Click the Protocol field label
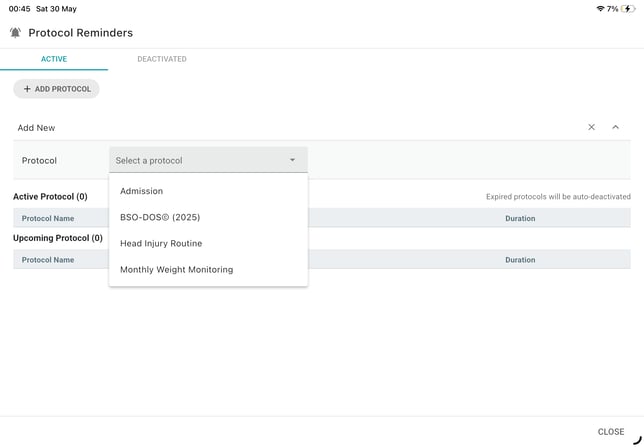This screenshot has height=447, width=644. (x=39, y=161)
